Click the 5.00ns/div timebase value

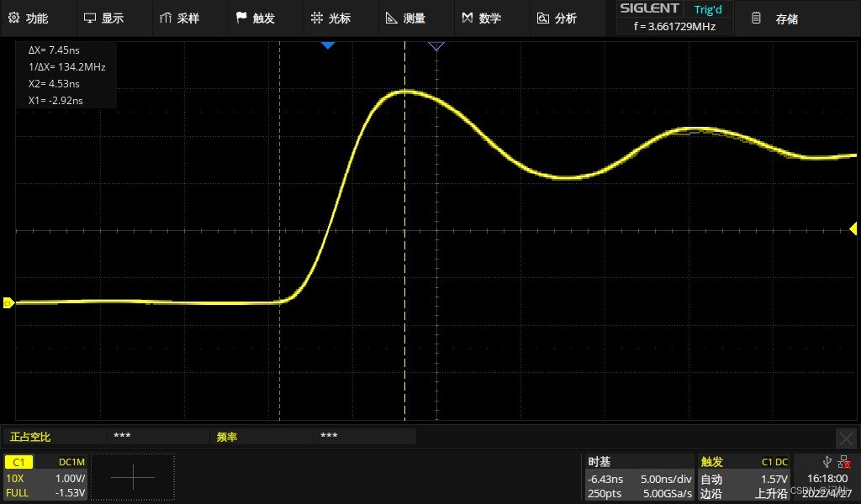click(666, 479)
